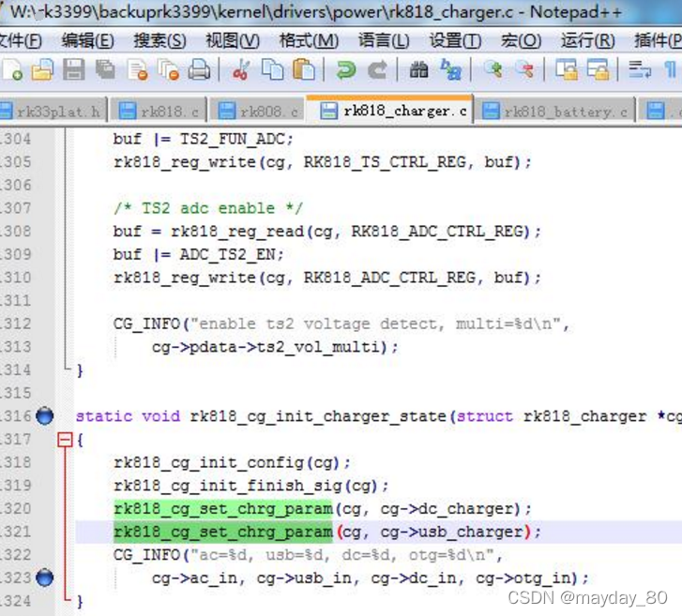Click the rk818_cg_init_finish_sig(cg) call
The width and height of the screenshot is (682, 616).
[x=250, y=486]
